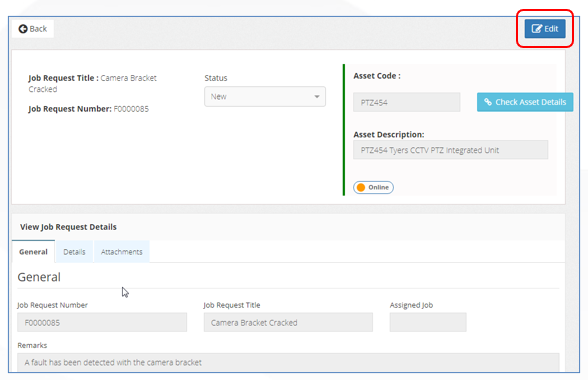Open the Status dropdown showing New
The width and height of the screenshot is (588, 380).
[x=265, y=97]
